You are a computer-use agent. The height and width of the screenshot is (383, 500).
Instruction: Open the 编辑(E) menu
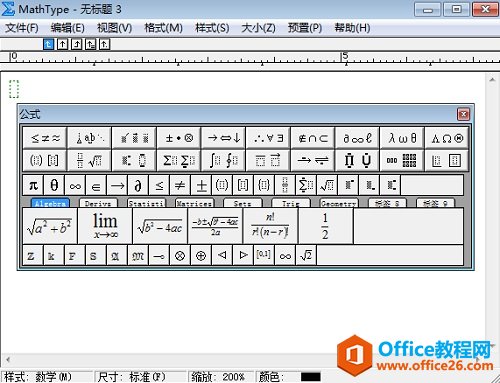coord(68,28)
